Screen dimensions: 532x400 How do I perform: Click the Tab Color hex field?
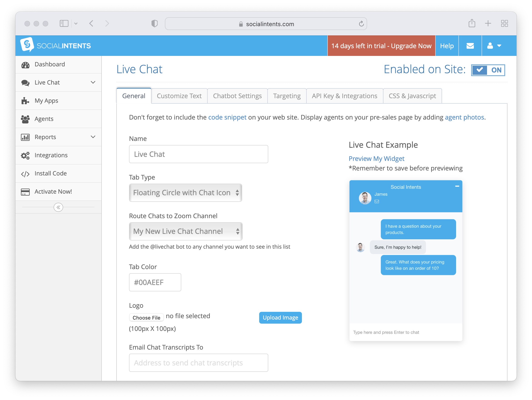tap(155, 282)
